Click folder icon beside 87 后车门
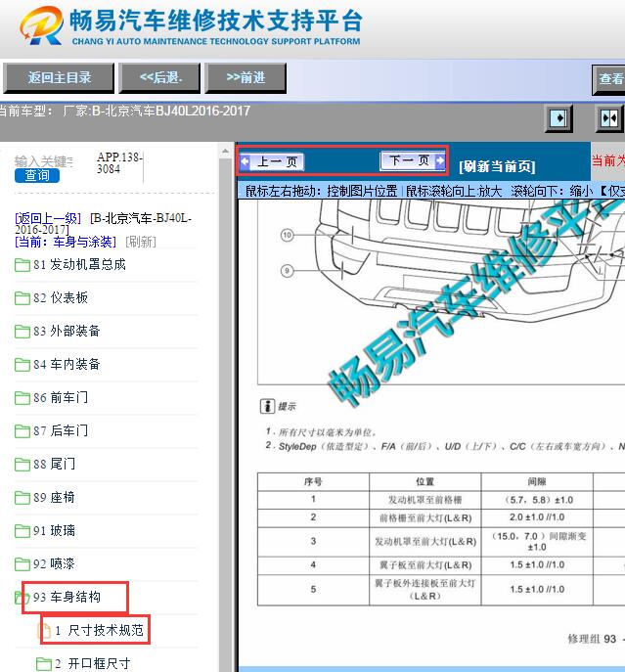The image size is (625, 672). click(x=22, y=431)
